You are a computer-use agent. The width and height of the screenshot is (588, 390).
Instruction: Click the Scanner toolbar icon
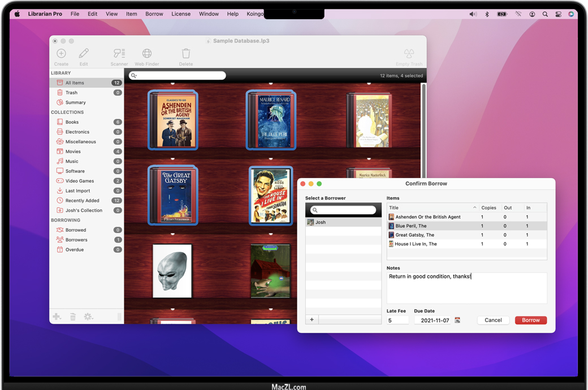(119, 54)
